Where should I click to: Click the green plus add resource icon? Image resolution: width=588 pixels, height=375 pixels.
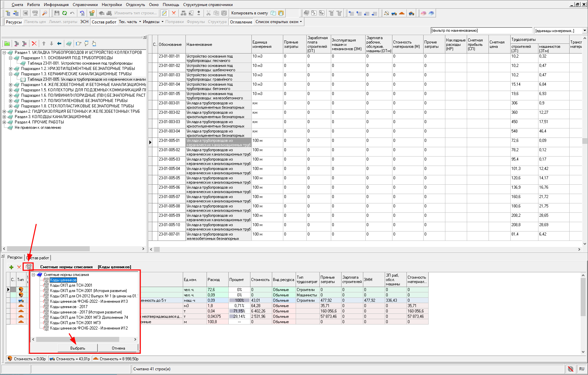click(11, 267)
